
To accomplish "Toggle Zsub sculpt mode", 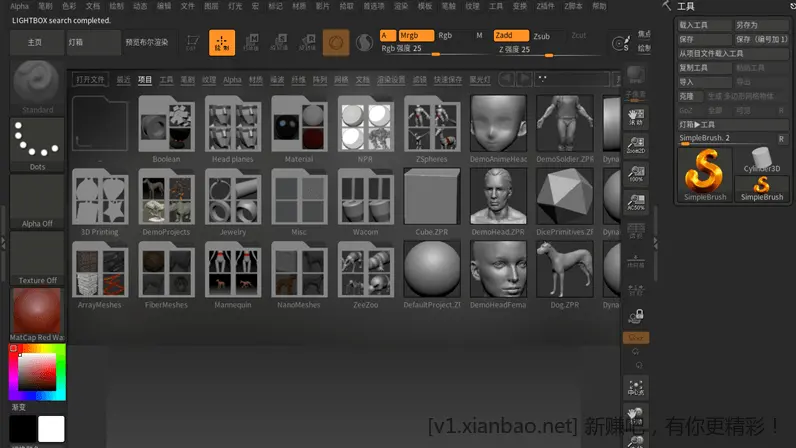I will tap(542, 36).
